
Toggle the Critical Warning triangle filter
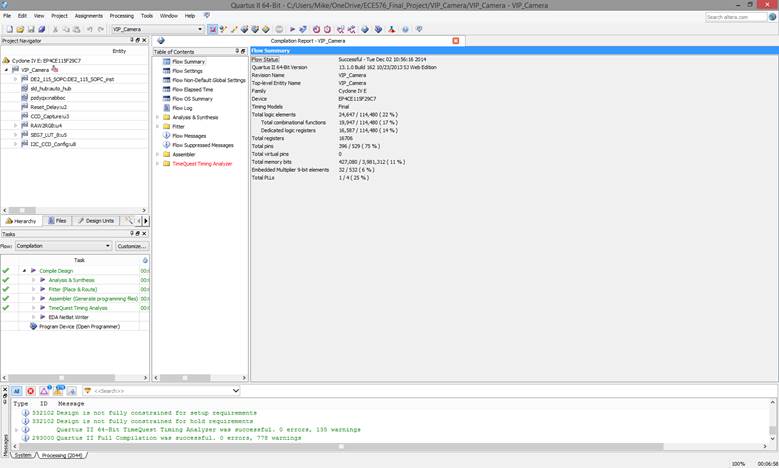coord(44,391)
